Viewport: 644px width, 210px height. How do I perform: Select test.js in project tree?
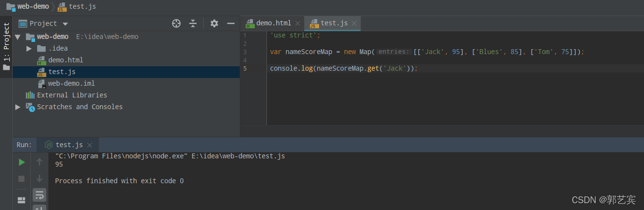coord(62,72)
